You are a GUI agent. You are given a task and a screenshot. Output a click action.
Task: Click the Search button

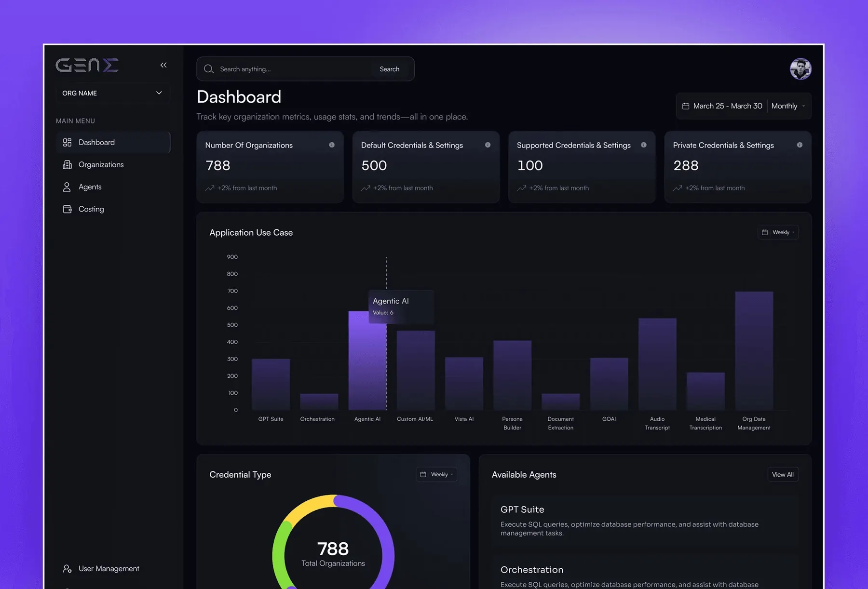coord(390,69)
